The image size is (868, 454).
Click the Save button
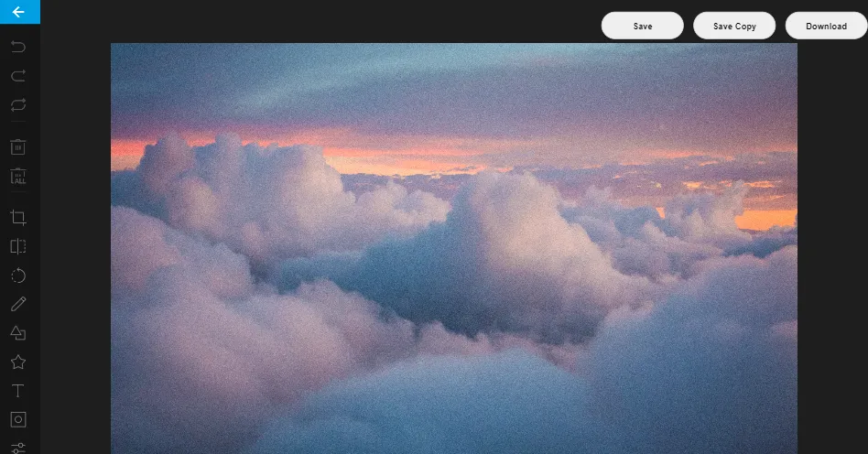642,26
